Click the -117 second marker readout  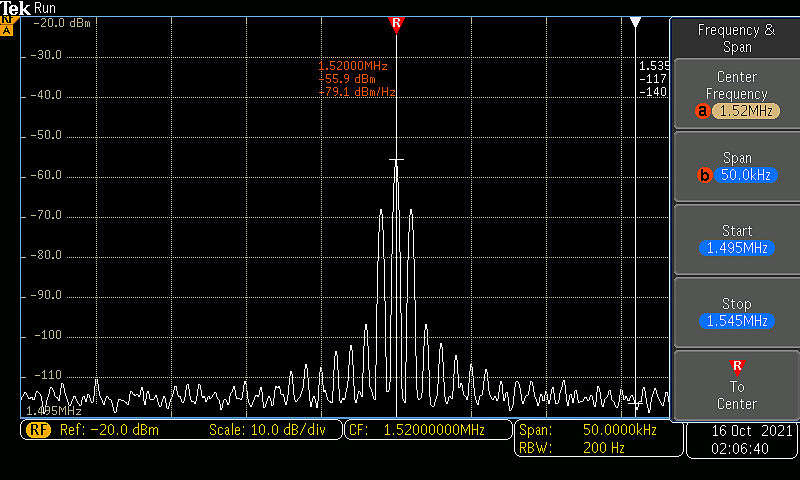(653, 79)
